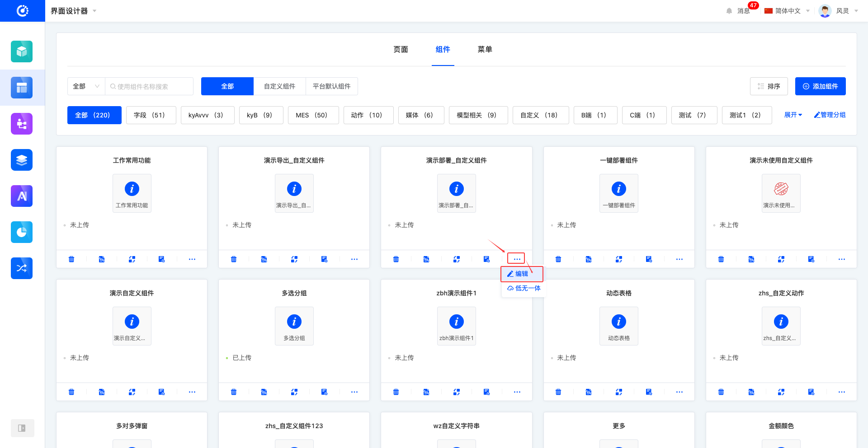This screenshot has height=448, width=868.
Task: Click the 添加组件 button
Action: (x=820, y=86)
